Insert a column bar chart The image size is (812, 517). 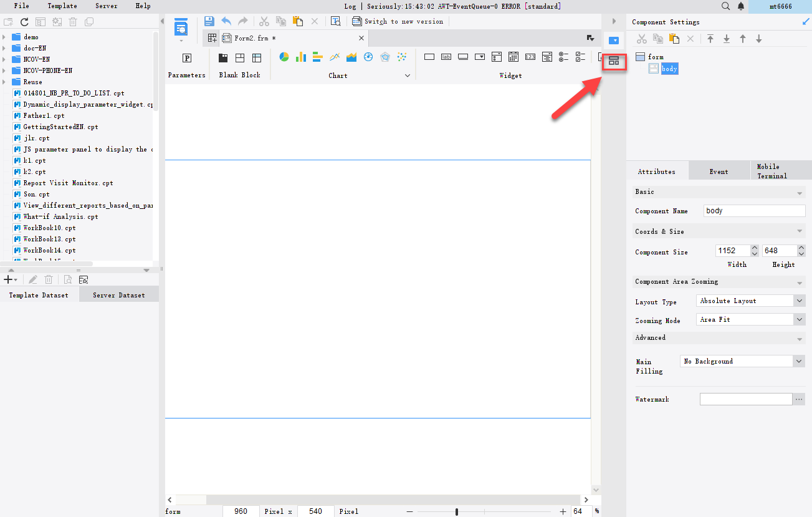click(x=301, y=57)
